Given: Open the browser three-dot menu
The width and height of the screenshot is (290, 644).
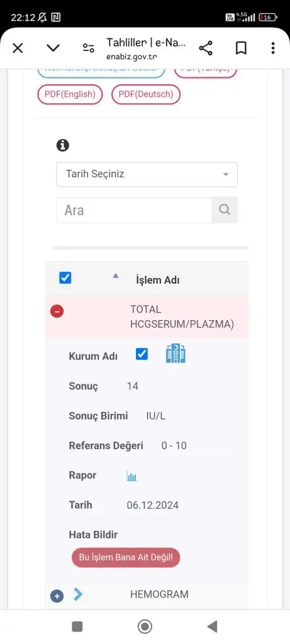Looking at the screenshot, I should coord(273,48).
